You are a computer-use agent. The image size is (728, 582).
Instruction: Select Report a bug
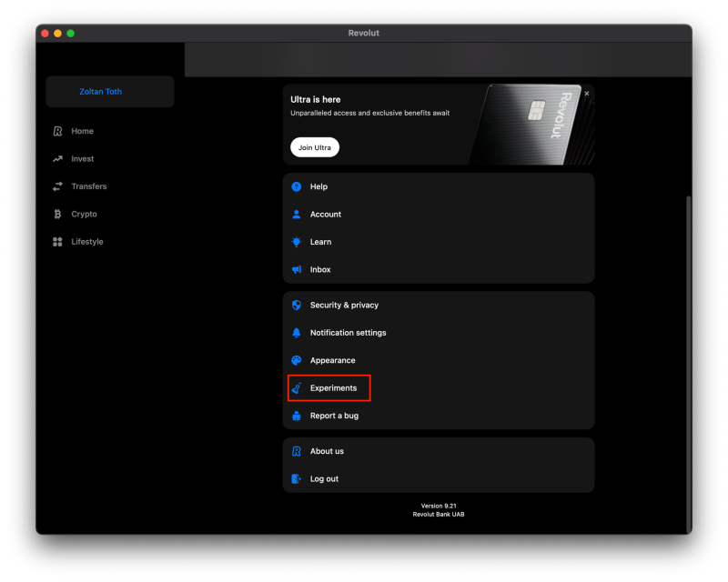pos(439,416)
